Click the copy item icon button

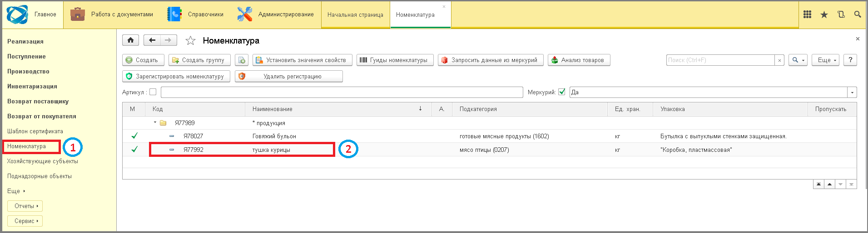(x=242, y=60)
